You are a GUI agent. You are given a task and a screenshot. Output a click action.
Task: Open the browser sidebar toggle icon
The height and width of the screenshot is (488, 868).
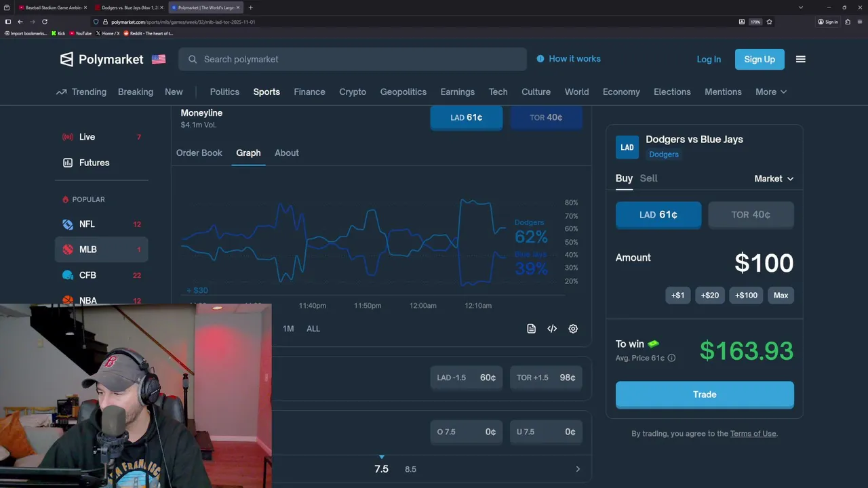7,22
